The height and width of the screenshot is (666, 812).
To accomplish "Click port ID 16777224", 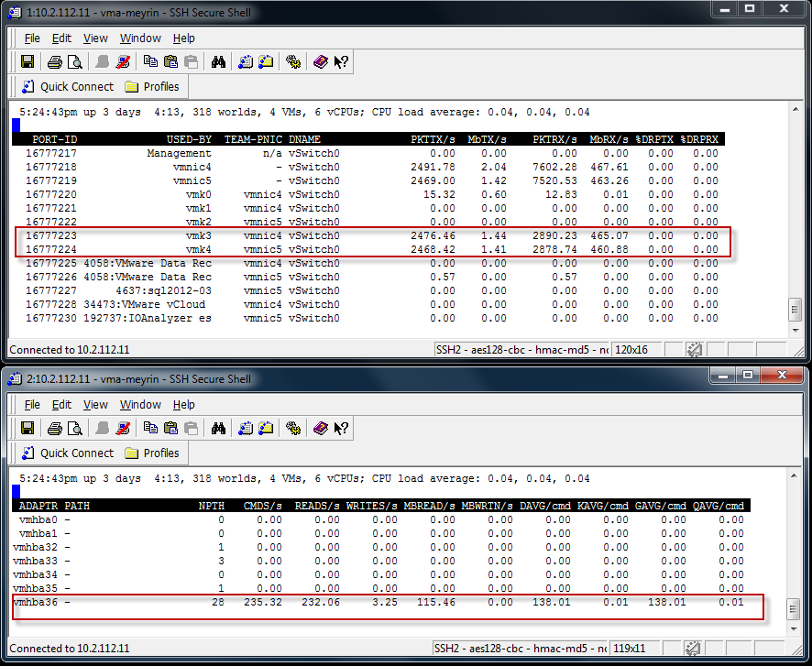I will [x=51, y=249].
